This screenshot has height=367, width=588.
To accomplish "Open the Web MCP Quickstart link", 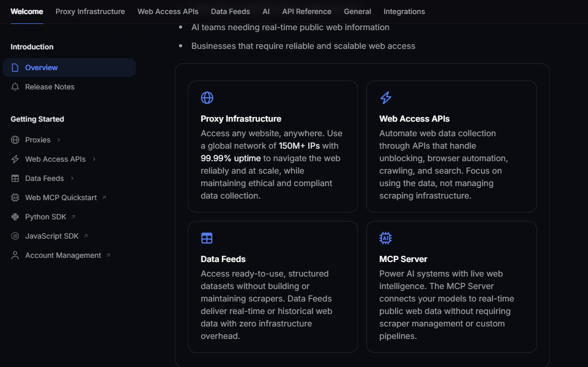I will point(61,198).
